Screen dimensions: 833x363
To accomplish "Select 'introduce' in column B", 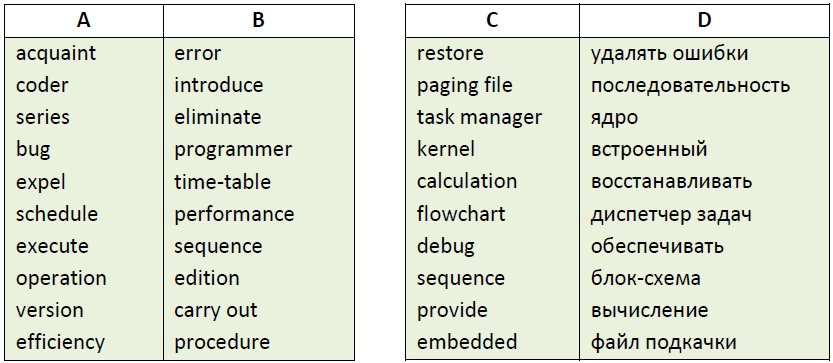I will [218, 86].
